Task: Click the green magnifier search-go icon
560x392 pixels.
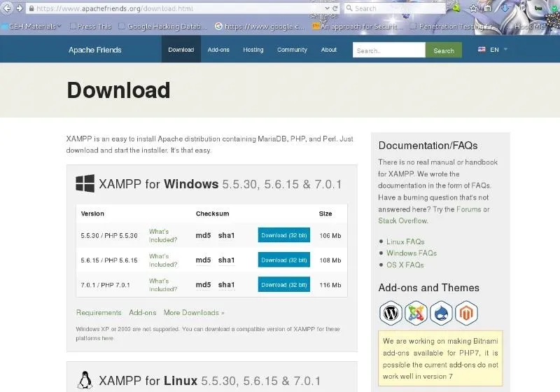Action: pyautogui.click(x=456, y=8)
